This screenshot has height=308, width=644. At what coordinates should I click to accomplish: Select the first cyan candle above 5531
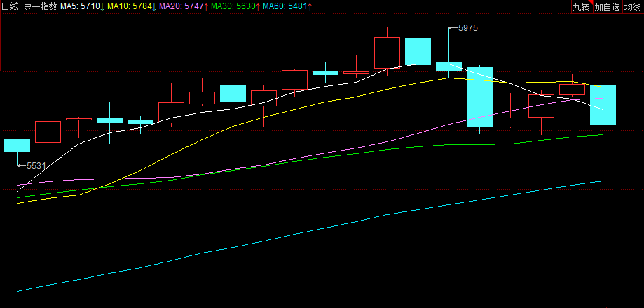click(18, 145)
